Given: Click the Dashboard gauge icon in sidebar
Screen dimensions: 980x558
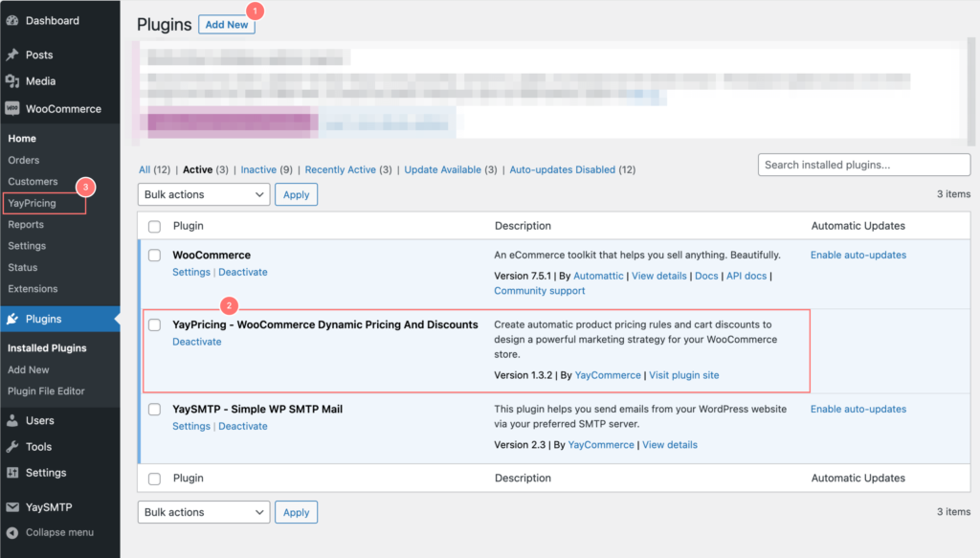Looking at the screenshot, I should coord(12,20).
